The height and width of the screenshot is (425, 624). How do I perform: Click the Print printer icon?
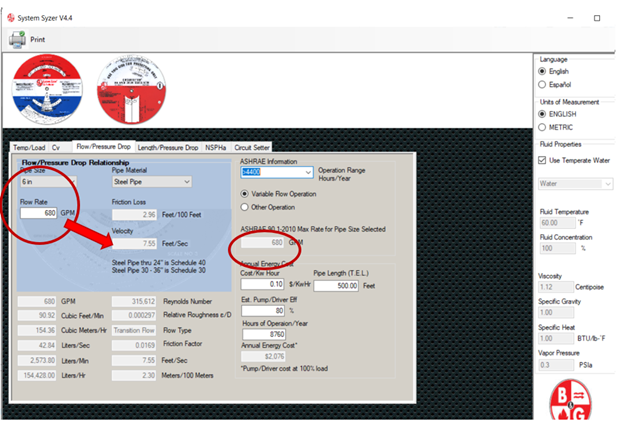(x=17, y=39)
